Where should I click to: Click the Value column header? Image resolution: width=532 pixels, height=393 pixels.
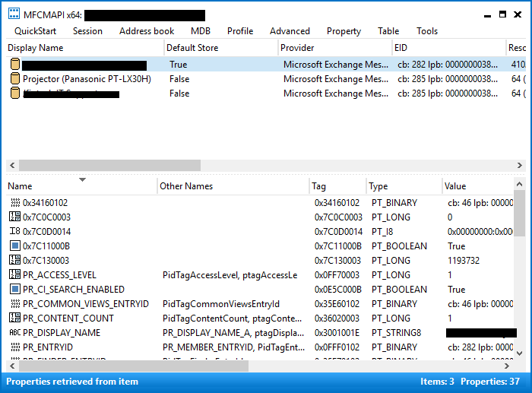pos(478,186)
